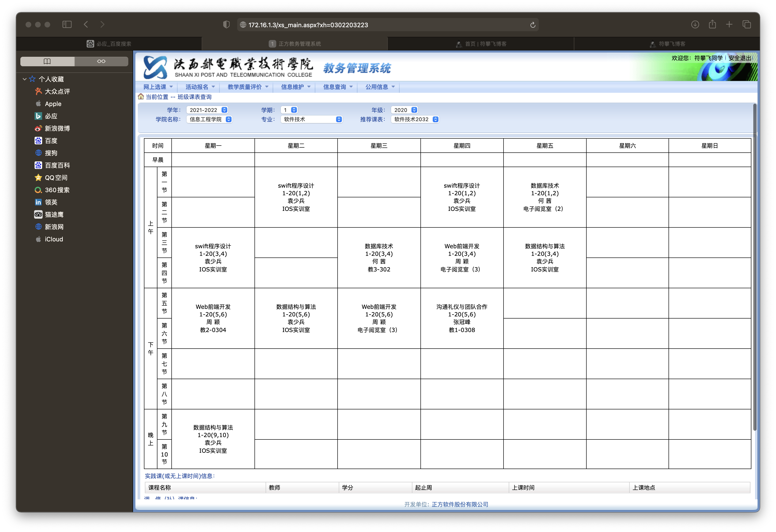Open the 新浪网 bookmark
This screenshot has height=532, width=776.
pos(49,227)
